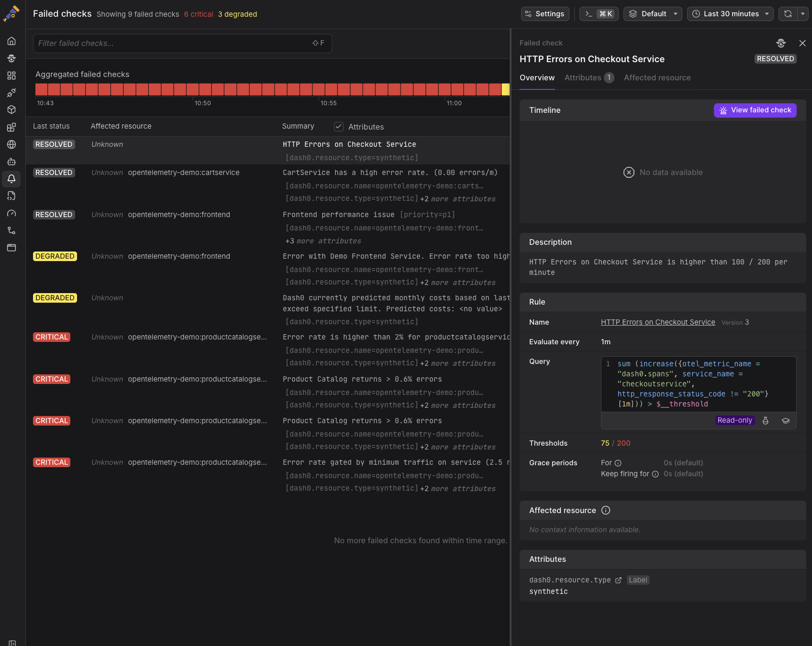This screenshot has height=646, width=812.
Task: Click the View failed check button
Action: click(x=755, y=110)
